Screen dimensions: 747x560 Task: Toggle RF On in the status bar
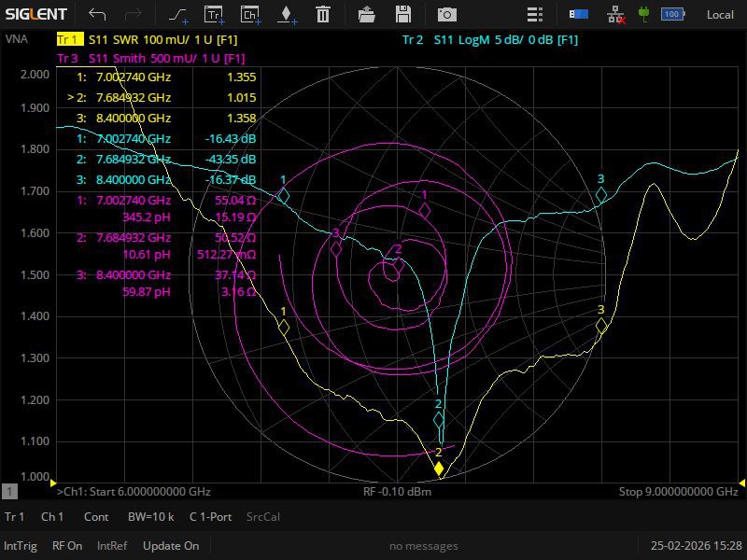click(x=67, y=546)
